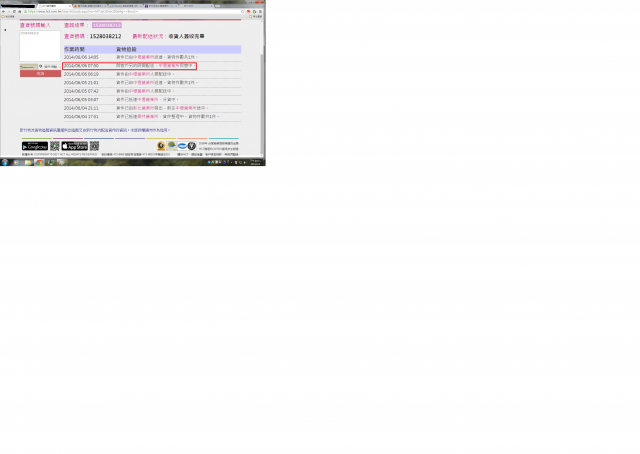Open pink office link in 06/06 14:05 row
The width and height of the screenshot is (640, 454).
pos(144,57)
